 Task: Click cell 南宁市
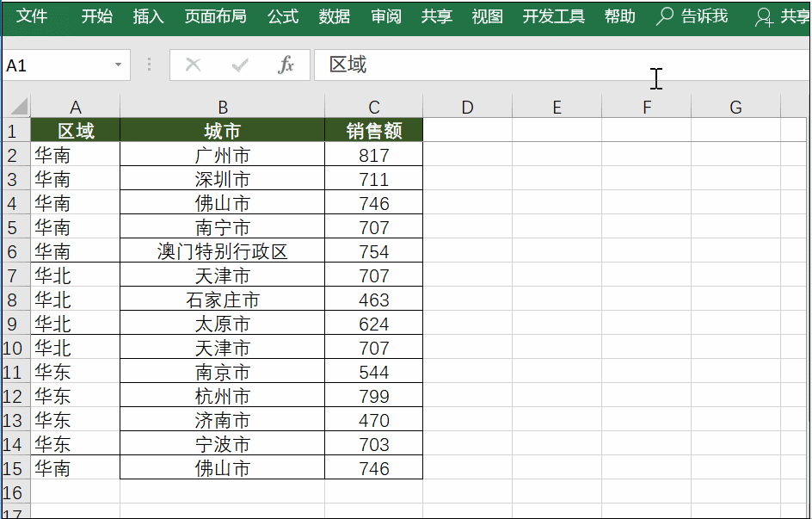coord(223,227)
